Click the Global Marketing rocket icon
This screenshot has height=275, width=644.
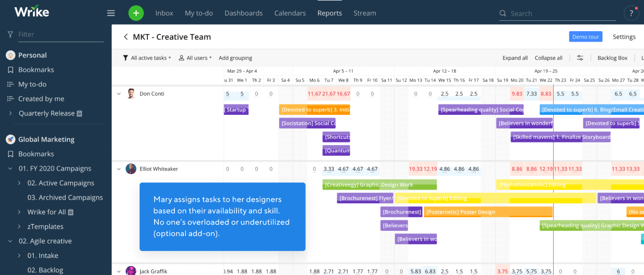(10, 139)
